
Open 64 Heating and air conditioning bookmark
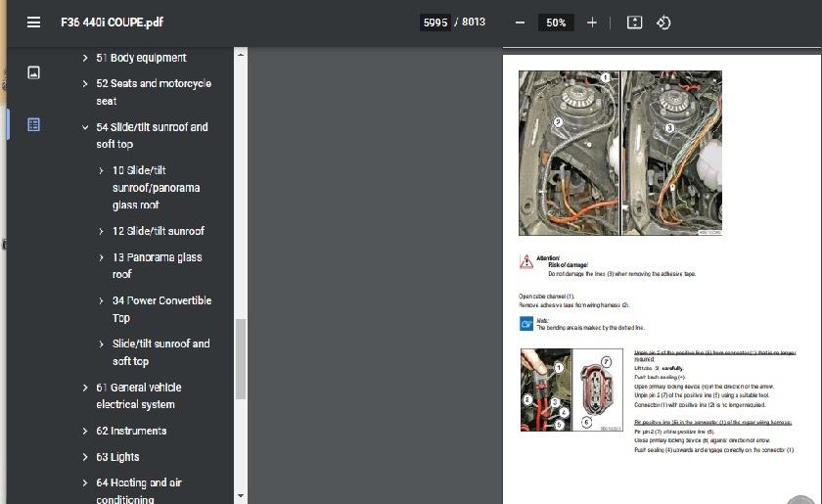[x=139, y=490]
